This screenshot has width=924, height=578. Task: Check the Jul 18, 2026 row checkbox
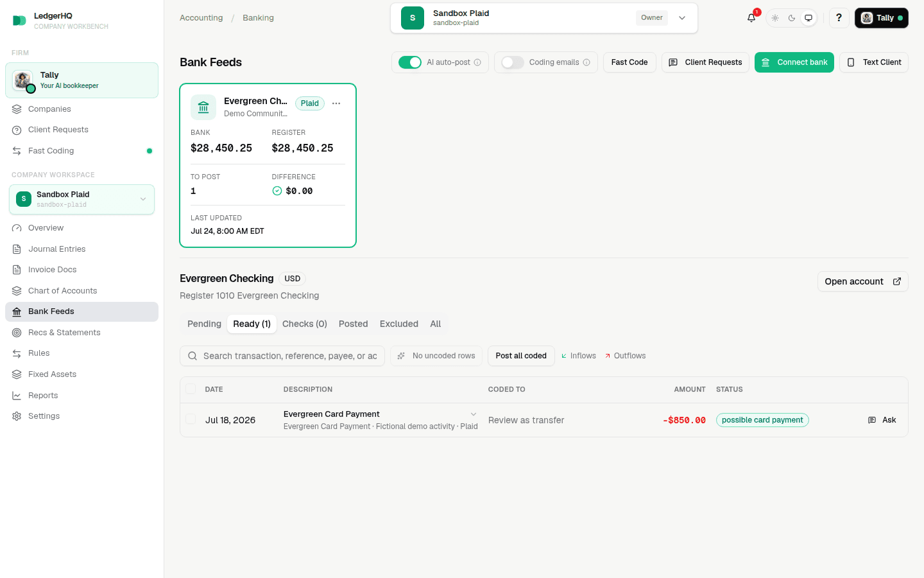191,419
